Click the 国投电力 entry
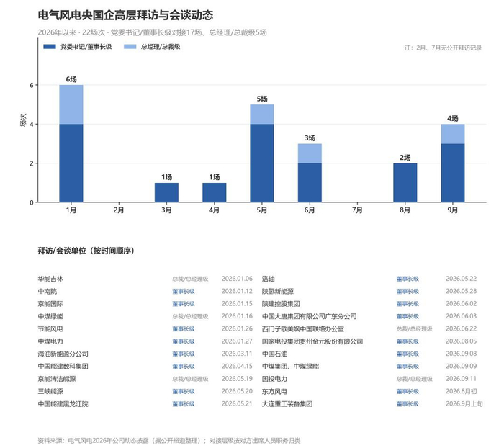Viewport: 504px width, 448px height. pyautogui.click(x=274, y=379)
